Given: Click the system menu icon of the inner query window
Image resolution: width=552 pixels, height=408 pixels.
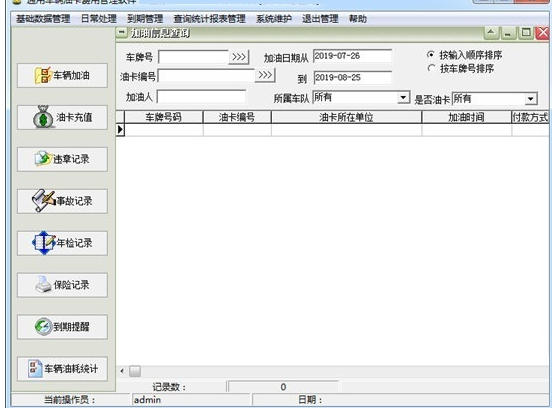Looking at the screenshot, I should pos(121,33).
